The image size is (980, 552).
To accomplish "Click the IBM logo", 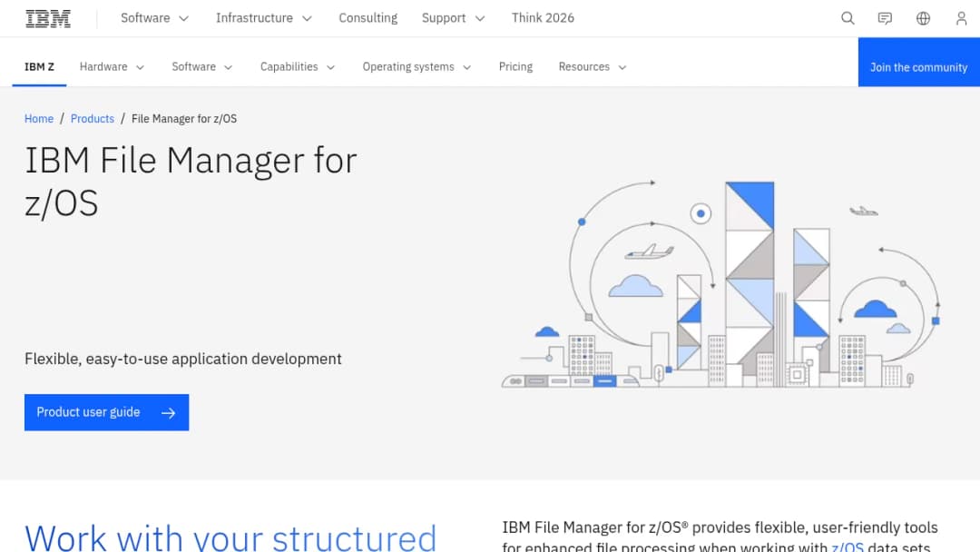I will coord(48,19).
